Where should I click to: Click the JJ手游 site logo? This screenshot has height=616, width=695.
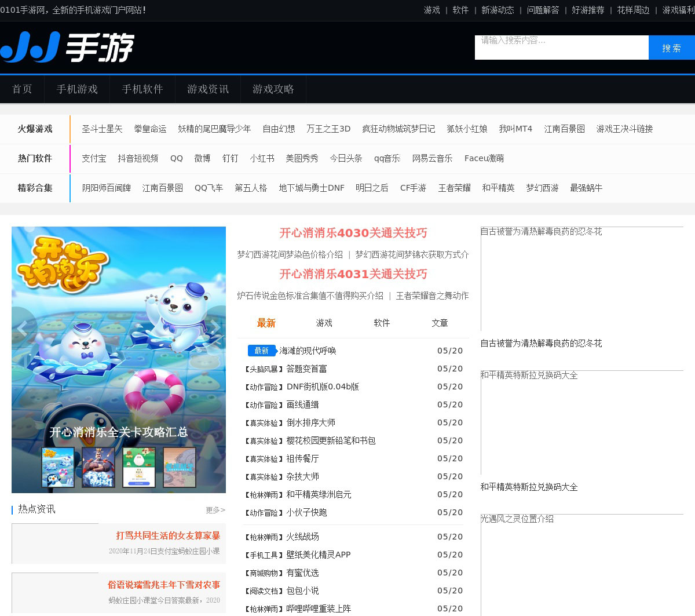(x=67, y=47)
